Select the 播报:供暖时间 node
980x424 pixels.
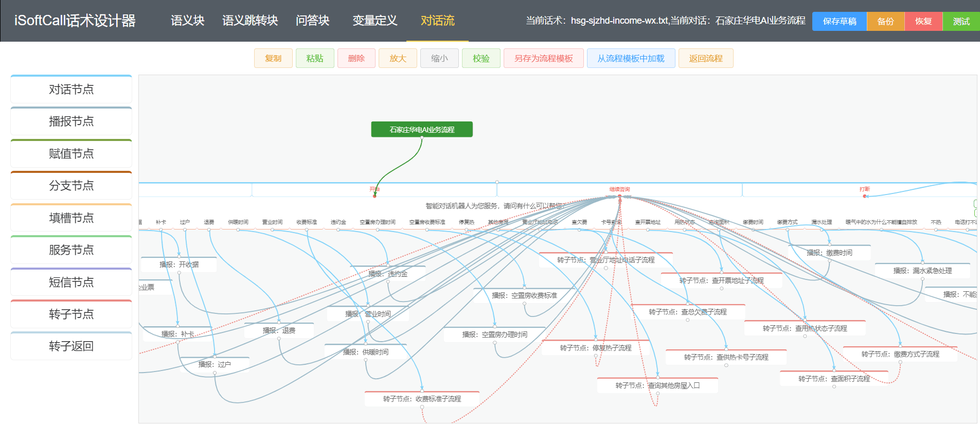coord(366,352)
